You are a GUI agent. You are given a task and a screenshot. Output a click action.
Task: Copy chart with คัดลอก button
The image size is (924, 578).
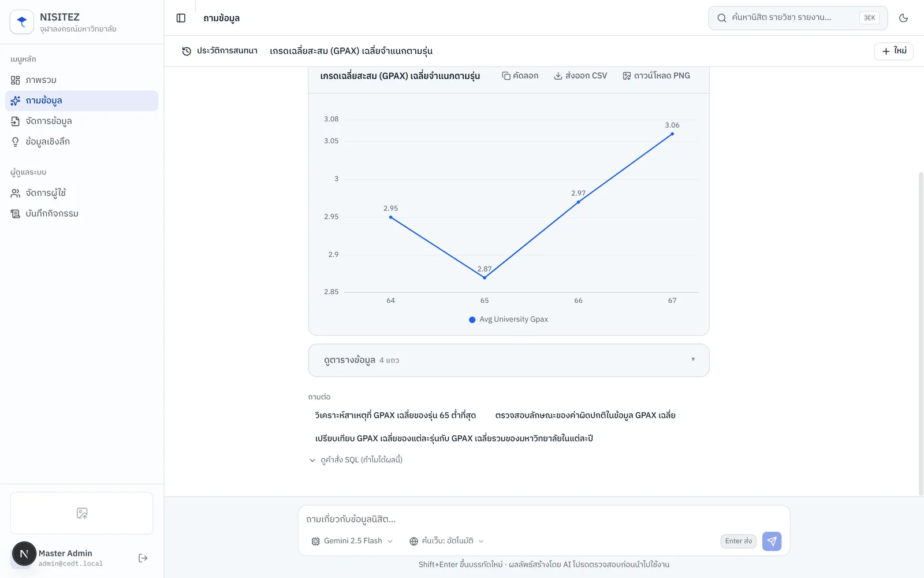tap(520, 76)
